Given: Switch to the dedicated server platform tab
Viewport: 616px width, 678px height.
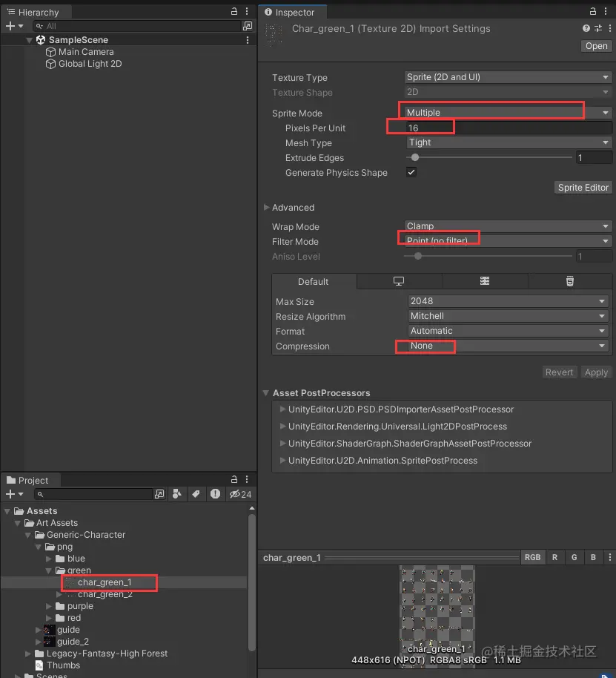Looking at the screenshot, I should pos(485,281).
